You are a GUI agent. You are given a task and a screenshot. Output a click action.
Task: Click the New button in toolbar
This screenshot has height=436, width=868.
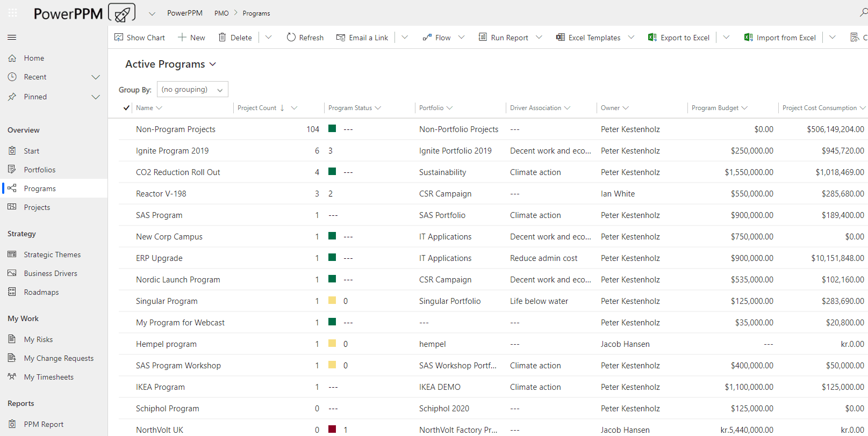(x=191, y=38)
